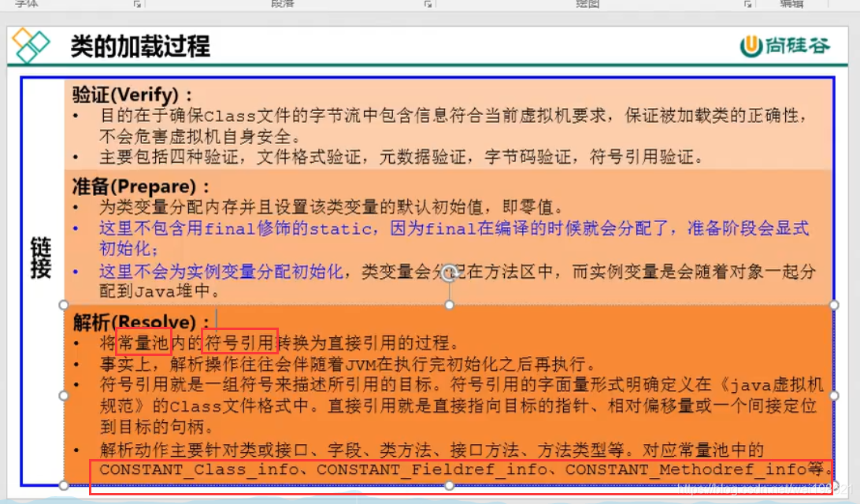Click the line 不会危害虚拟机自身安全
The height and width of the screenshot is (504, 860).
coord(200,136)
